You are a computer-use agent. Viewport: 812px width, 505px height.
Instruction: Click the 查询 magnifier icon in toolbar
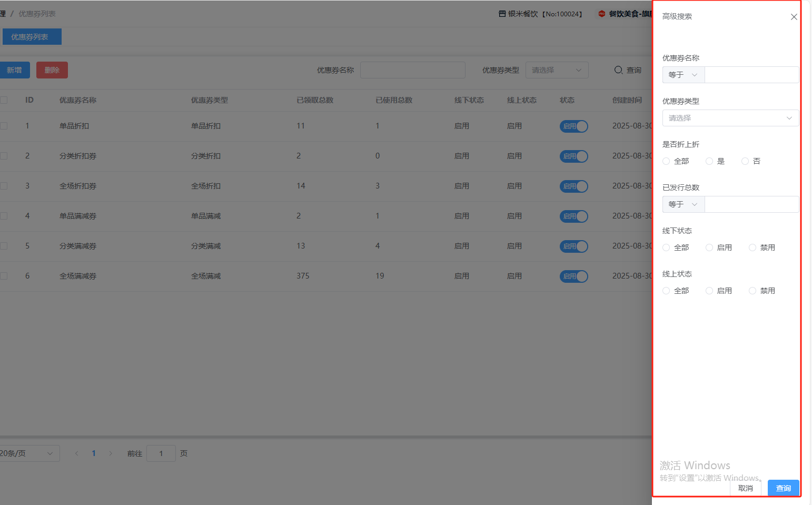(x=618, y=70)
